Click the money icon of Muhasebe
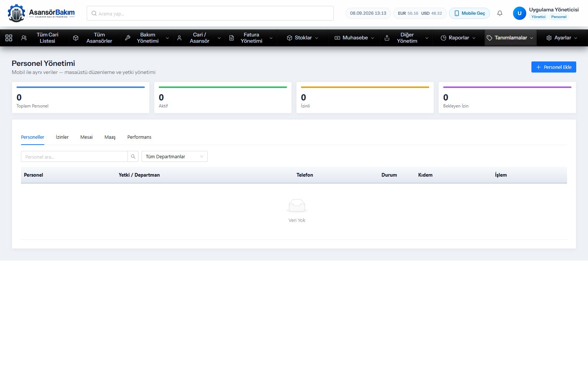 point(337,38)
